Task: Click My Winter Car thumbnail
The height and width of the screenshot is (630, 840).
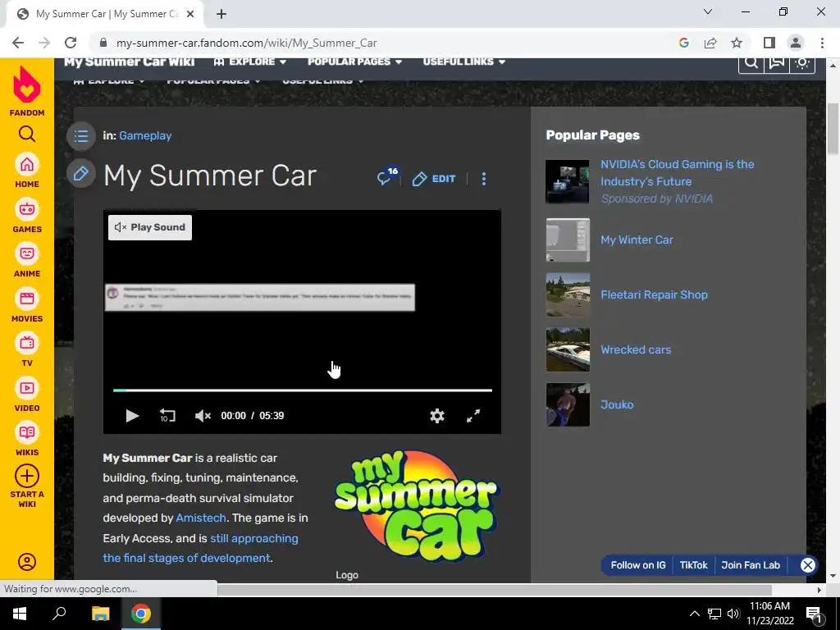Action: tap(568, 240)
